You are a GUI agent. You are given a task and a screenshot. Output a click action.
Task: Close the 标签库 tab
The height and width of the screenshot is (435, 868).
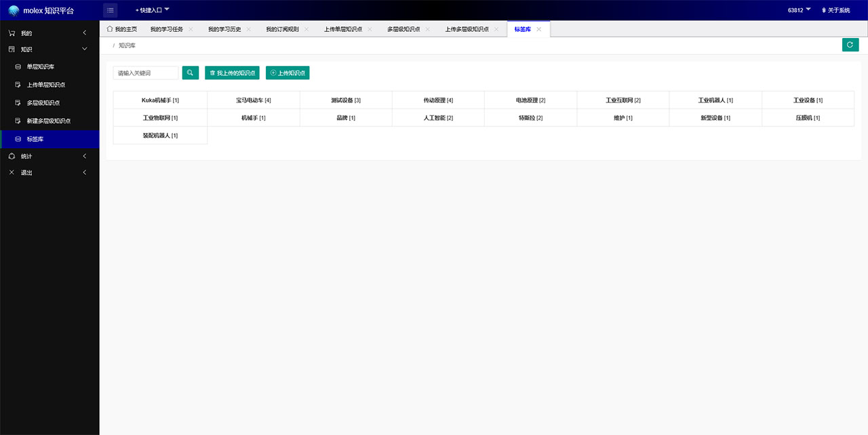pyautogui.click(x=538, y=29)
